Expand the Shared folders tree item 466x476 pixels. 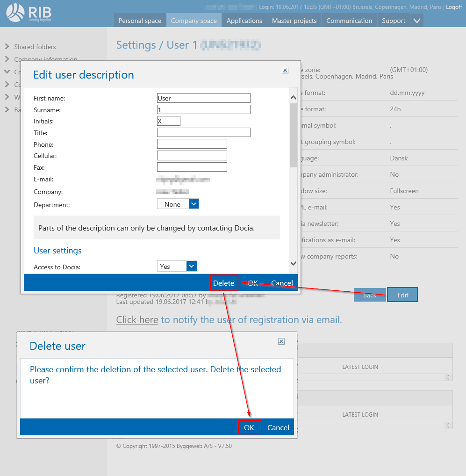(x=7, y=46)
